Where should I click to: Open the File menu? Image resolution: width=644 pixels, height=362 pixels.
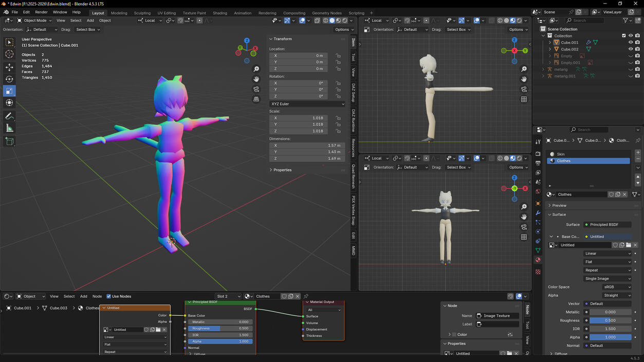[14, 12]
